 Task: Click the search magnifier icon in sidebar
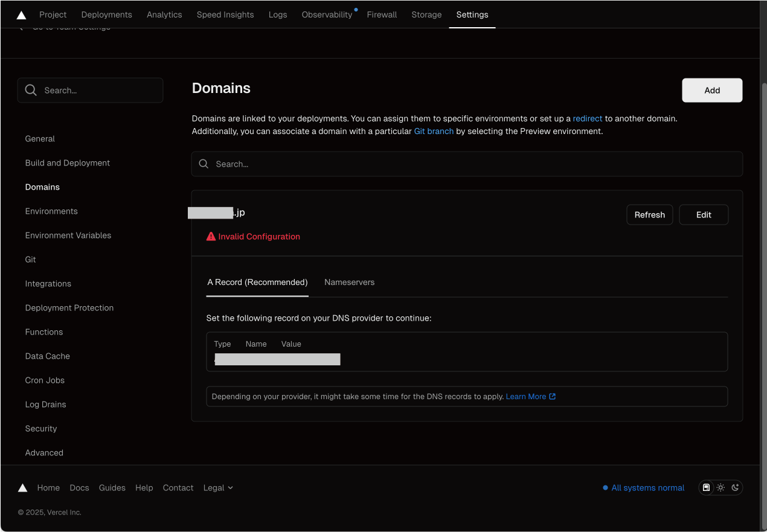pos(31,91)
